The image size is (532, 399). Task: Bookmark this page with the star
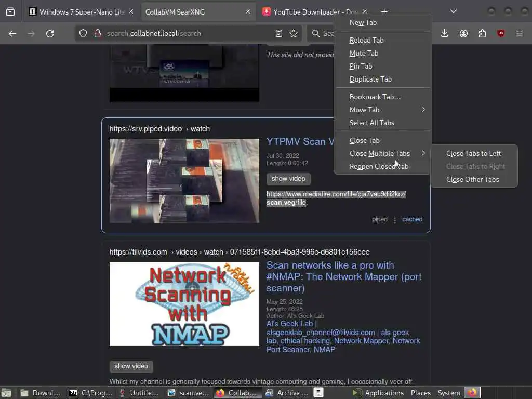click(x=294, y=33)
